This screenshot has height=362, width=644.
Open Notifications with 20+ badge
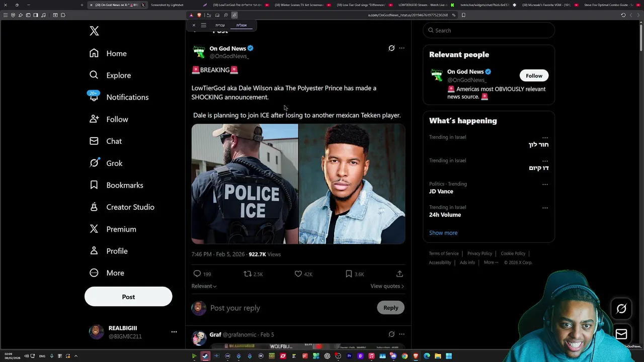[119, 97]
